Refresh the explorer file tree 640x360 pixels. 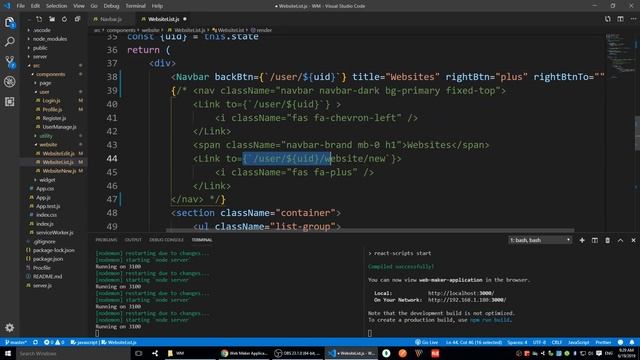click(x=64, y=19)
